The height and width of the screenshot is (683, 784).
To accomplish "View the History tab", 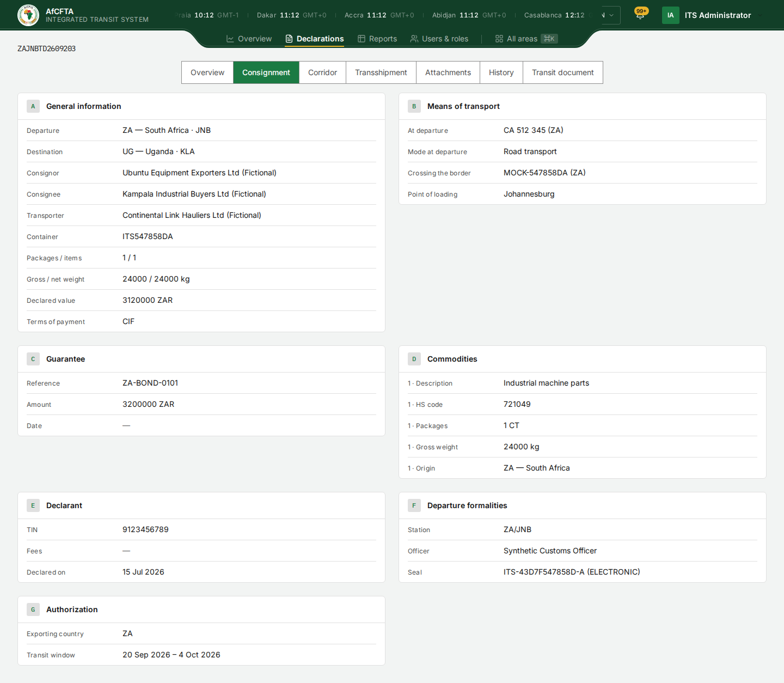I will pos(501,72).
